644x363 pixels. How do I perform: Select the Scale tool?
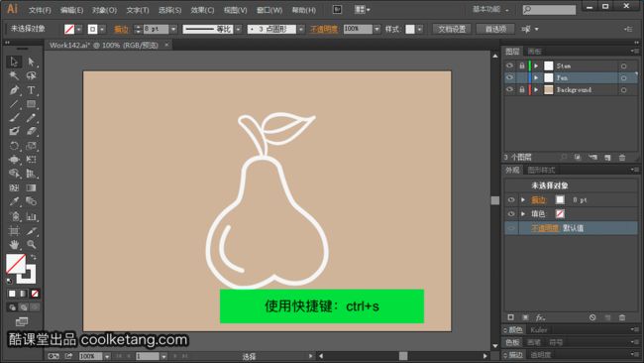click(31, 146)
